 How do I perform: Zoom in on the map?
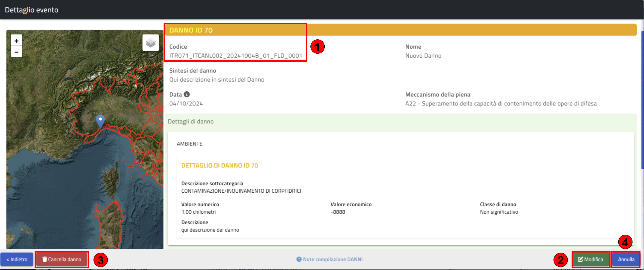[16, 41]
